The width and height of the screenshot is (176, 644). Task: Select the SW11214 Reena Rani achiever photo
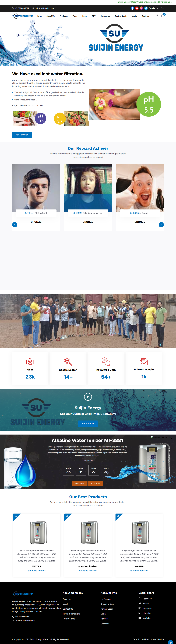tap(36, 188)
